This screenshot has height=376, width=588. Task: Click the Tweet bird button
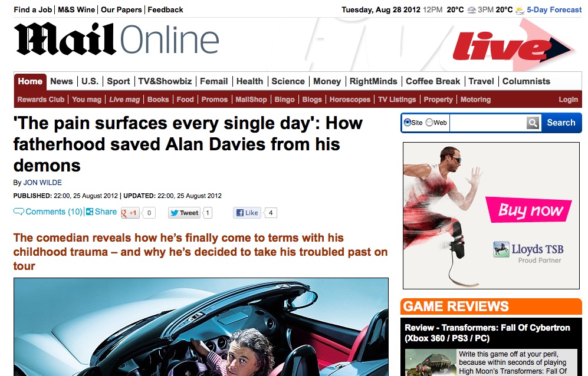(183, 212)
